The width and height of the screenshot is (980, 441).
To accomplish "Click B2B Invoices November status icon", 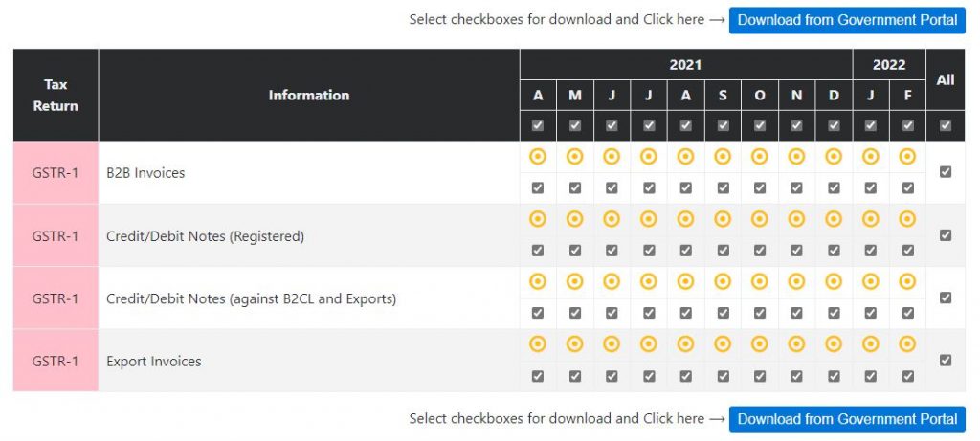I will pos(796,157).
